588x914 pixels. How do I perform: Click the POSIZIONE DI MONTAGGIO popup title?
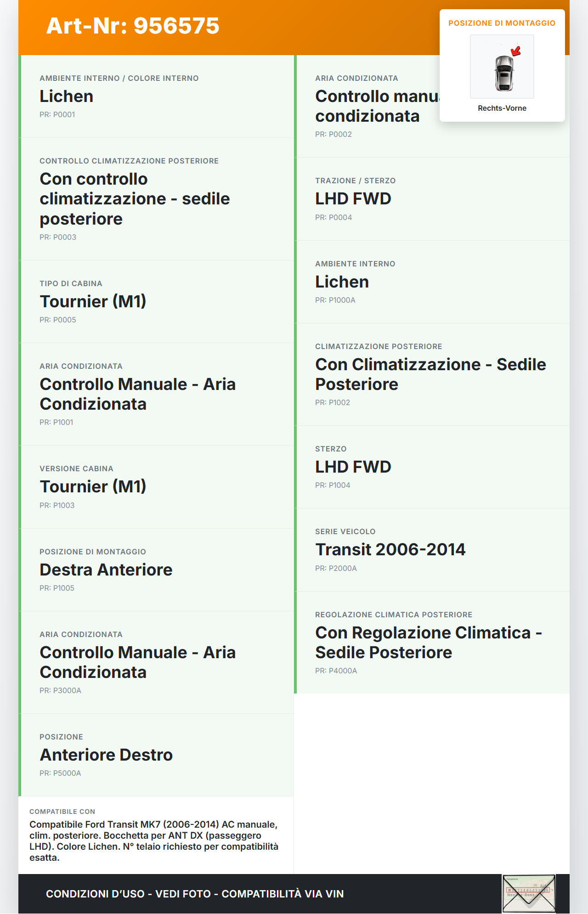click(x=502, y=23)
